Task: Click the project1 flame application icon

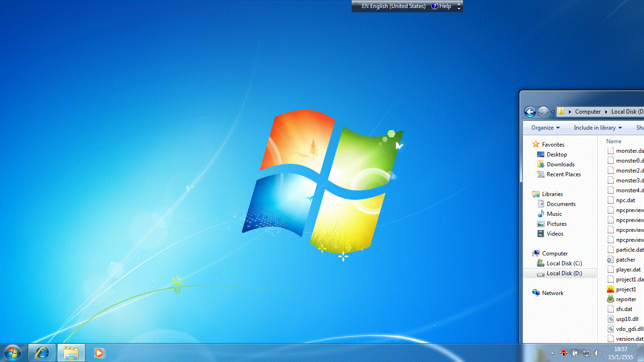Action: (611, 289)
